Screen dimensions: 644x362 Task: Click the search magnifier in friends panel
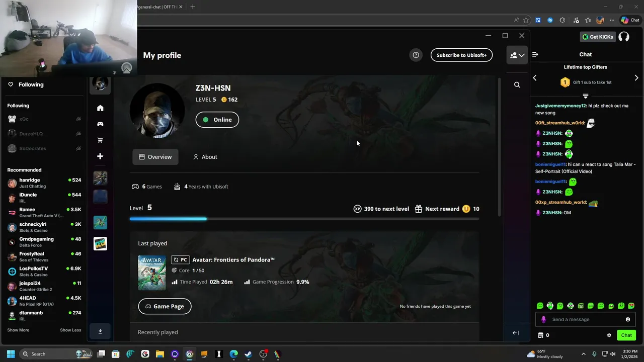tap(517, 85)
